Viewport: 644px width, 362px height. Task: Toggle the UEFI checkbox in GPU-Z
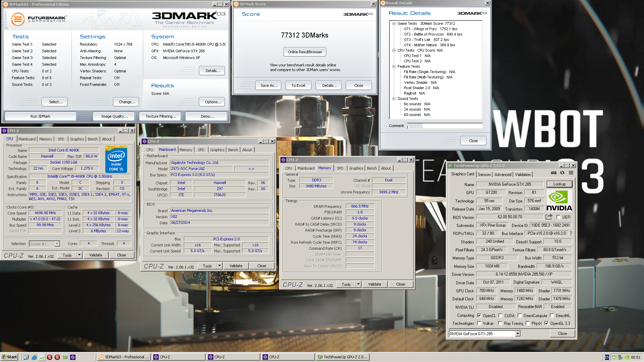(x=558, y=217)
